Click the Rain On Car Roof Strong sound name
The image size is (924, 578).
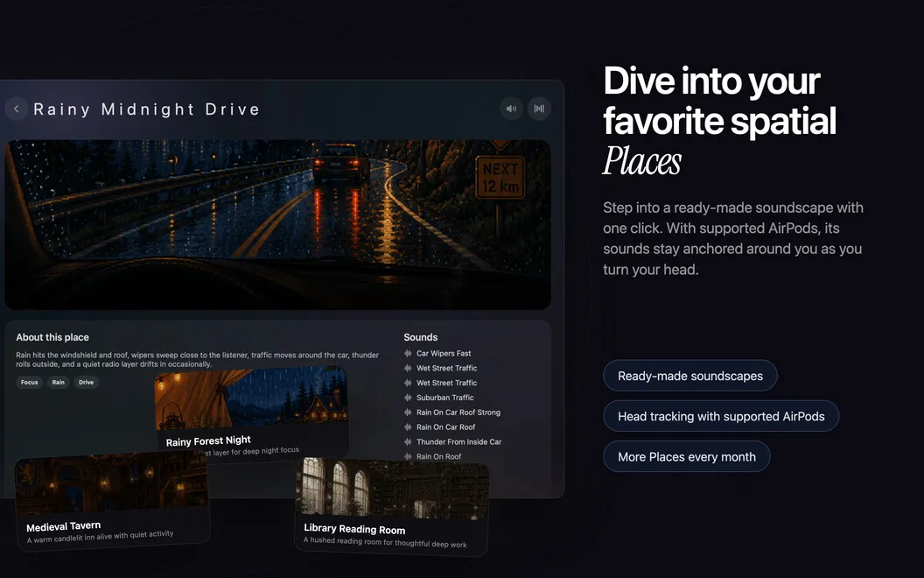click(x=458, y=412)
